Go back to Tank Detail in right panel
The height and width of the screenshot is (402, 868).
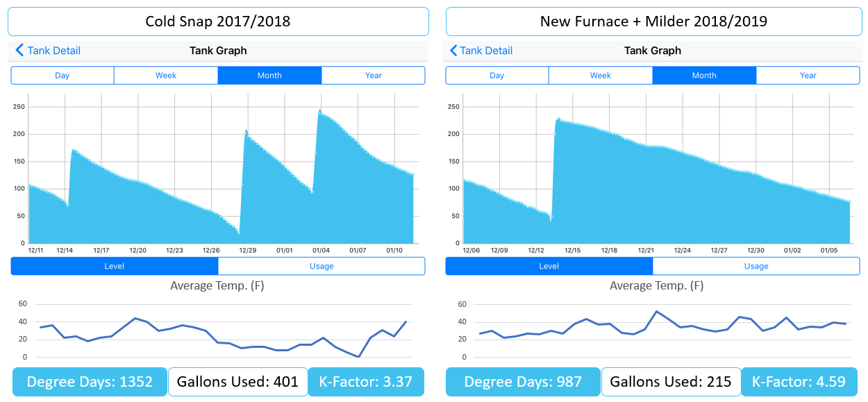[482, 51]
